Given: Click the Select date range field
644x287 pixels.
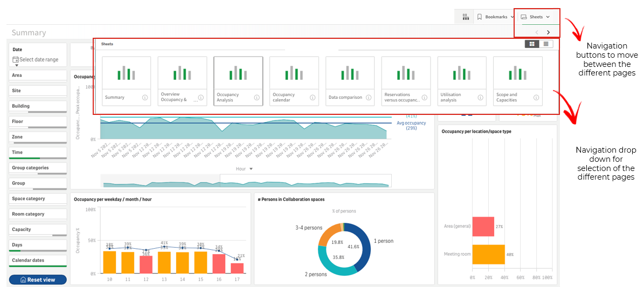Looking at the screenshot, I should (x=36, y=60).
